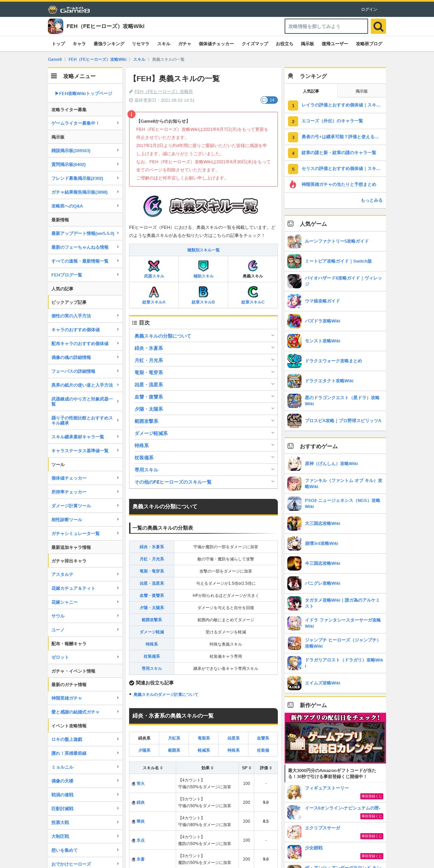
Task: Open the 紋章スキルC letter icon
Action: click(x=253, y=292)
